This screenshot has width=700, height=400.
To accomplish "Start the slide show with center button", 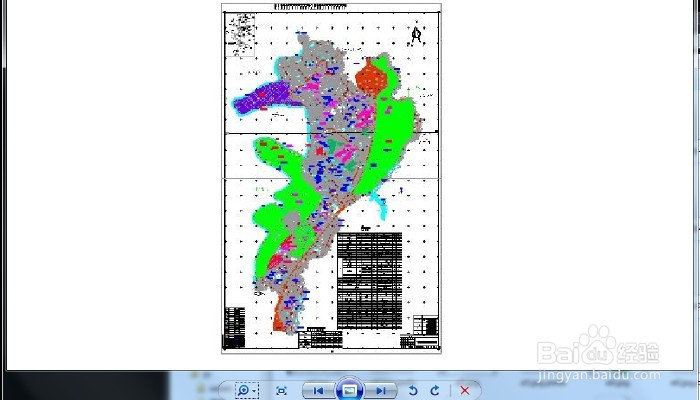I will [350, 390].
